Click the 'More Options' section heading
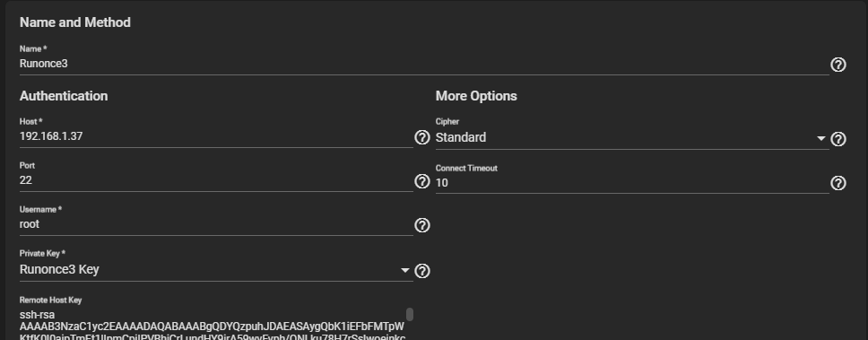868x340 pixels. (476, 96)
